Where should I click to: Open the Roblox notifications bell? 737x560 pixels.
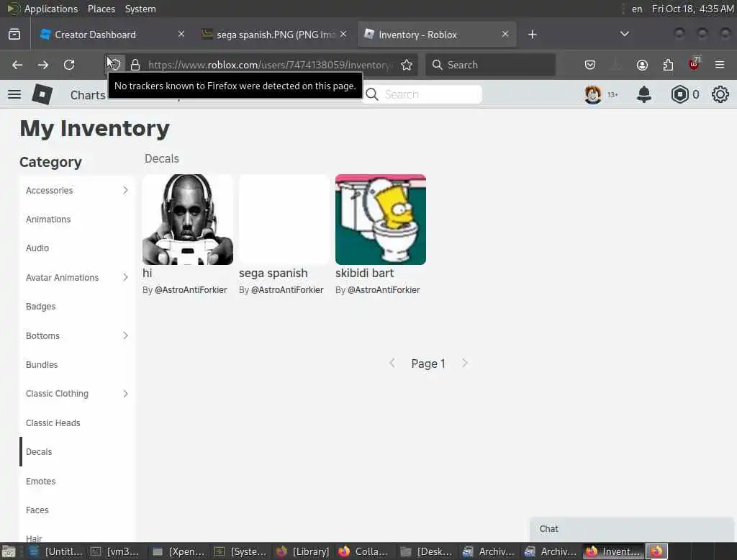coord(643,94)
